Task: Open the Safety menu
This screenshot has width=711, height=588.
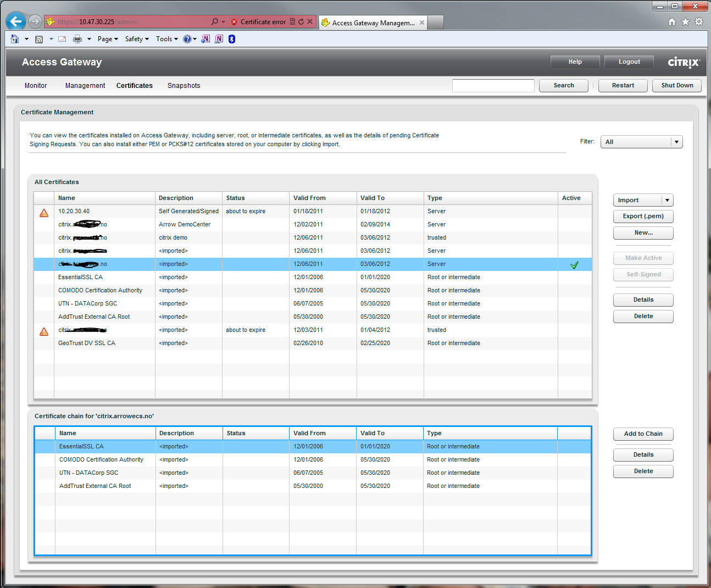Action: pyautogui.click(x=137, y=39)
